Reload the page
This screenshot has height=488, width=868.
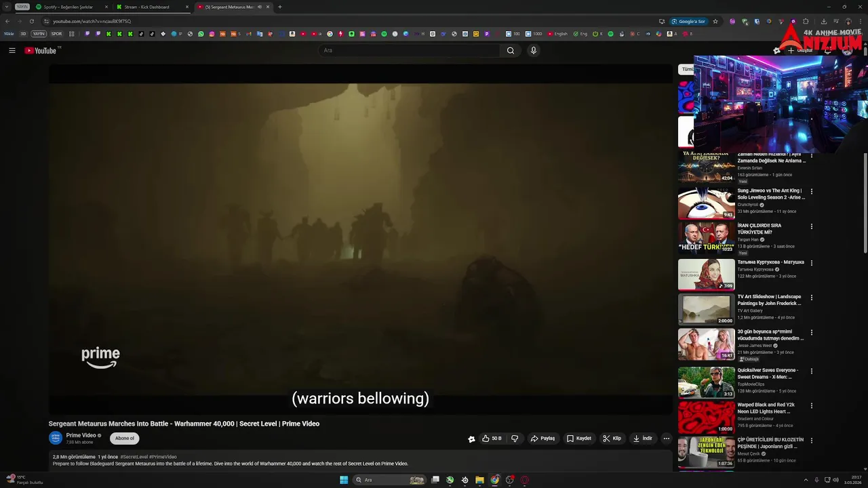coord(31,21)
